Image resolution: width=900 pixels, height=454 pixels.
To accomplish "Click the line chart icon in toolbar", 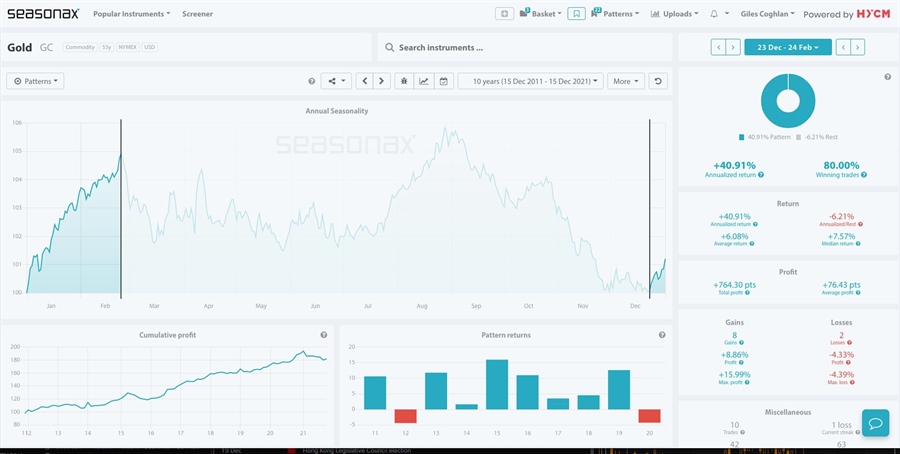I will point(424,81).
